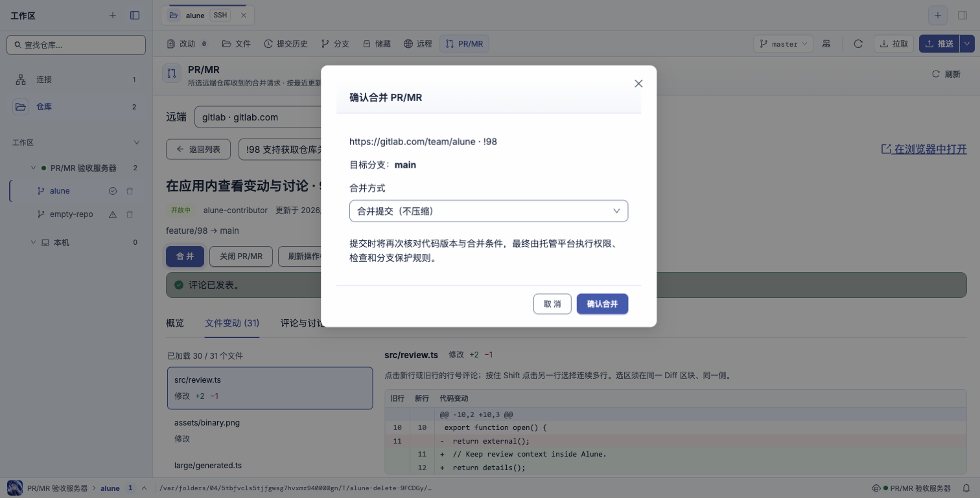Image resolution: width=980 pixels, height=498 pixels.
Task: Click 返回列表 back button
Action: [x=199, y=150]
